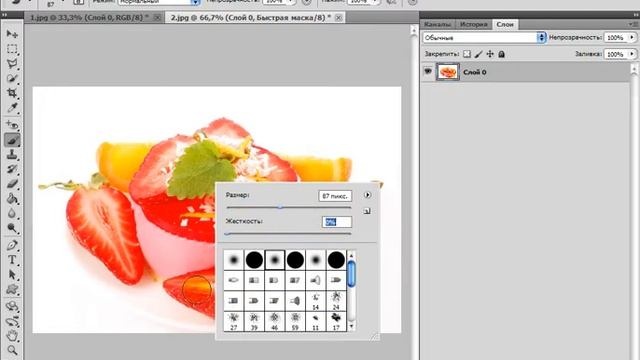The width and height of the screenshot is (640, 360).
Task: Create new brush preset from current brush
Action: pos(367,211)
